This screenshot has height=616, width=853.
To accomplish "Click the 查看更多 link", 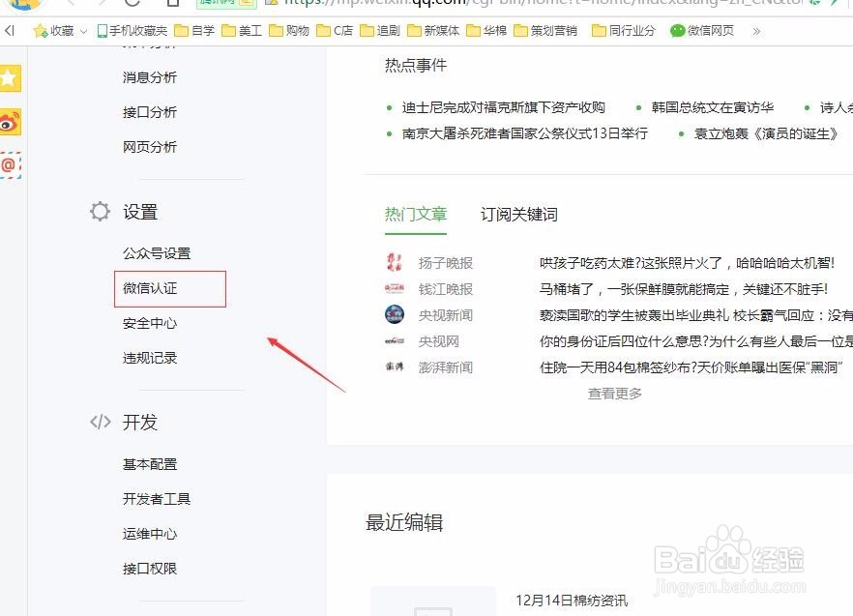I will pos(613,394).
